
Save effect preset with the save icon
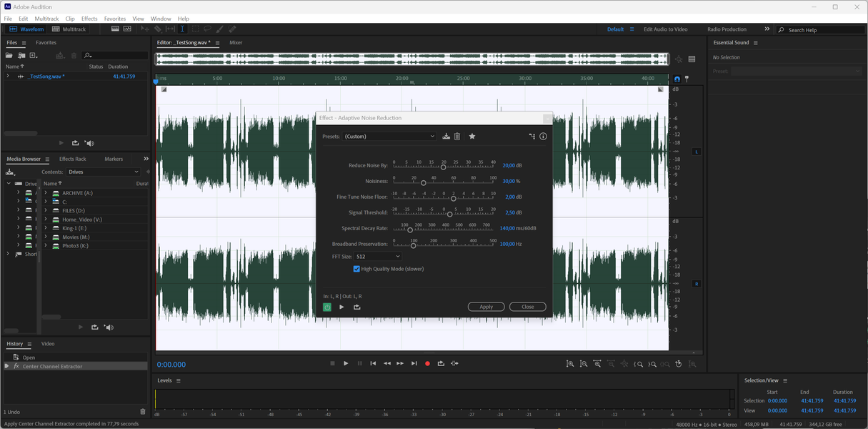click(x=447, y=137)
